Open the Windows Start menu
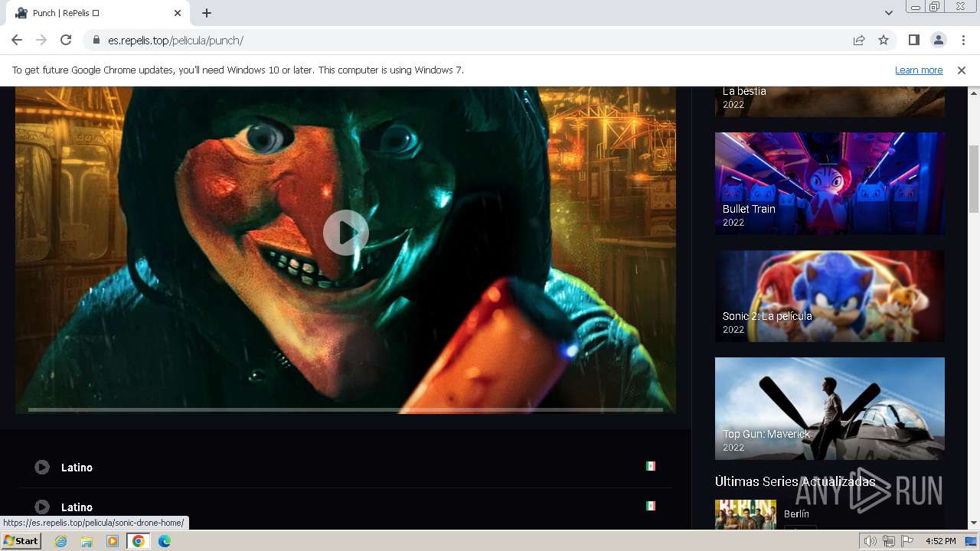Viewport: 980px width, 551px height. tap(21, 540)
